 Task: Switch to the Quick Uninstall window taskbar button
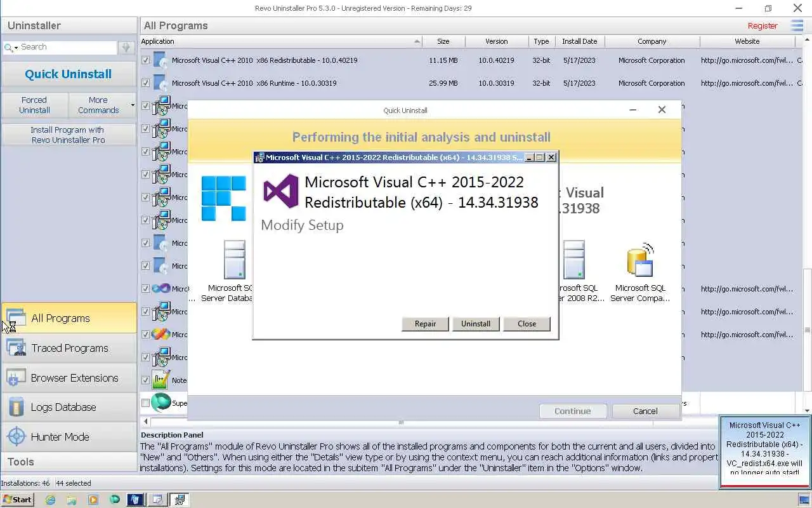pyautogui.click(x=157, y=500)
